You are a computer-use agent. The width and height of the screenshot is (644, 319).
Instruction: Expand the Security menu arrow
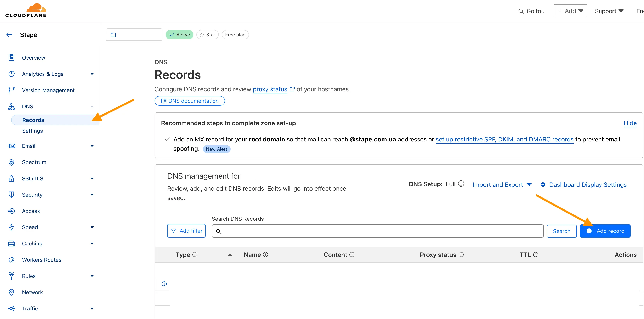92,195
